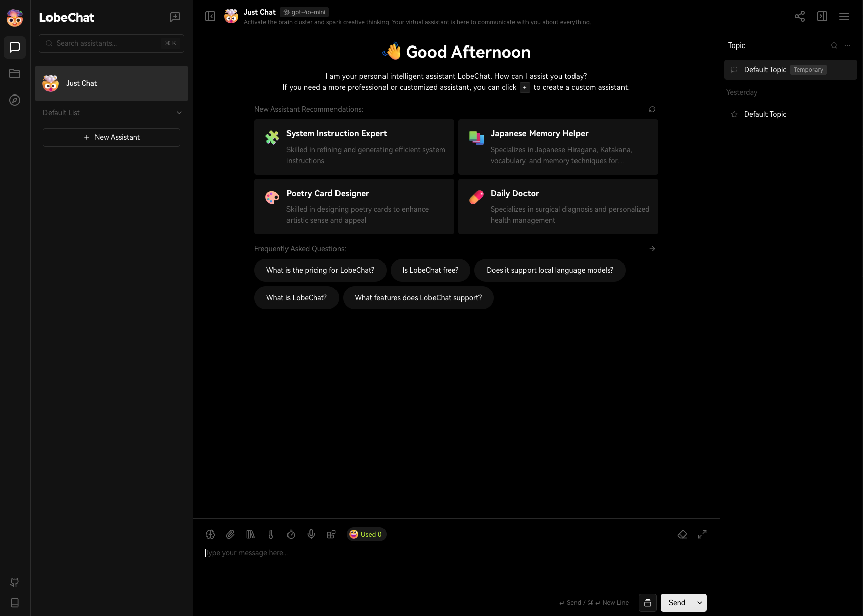Viewport: 863px width, 616px height.
Task: Adjust temperature via the thermometer icon
Action: [x=271, y=534]
